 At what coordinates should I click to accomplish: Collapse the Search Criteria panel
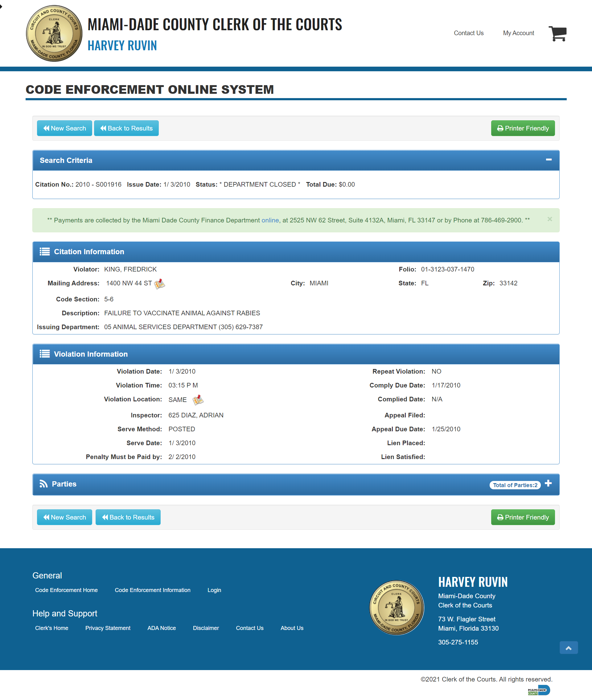coord(549,160)
